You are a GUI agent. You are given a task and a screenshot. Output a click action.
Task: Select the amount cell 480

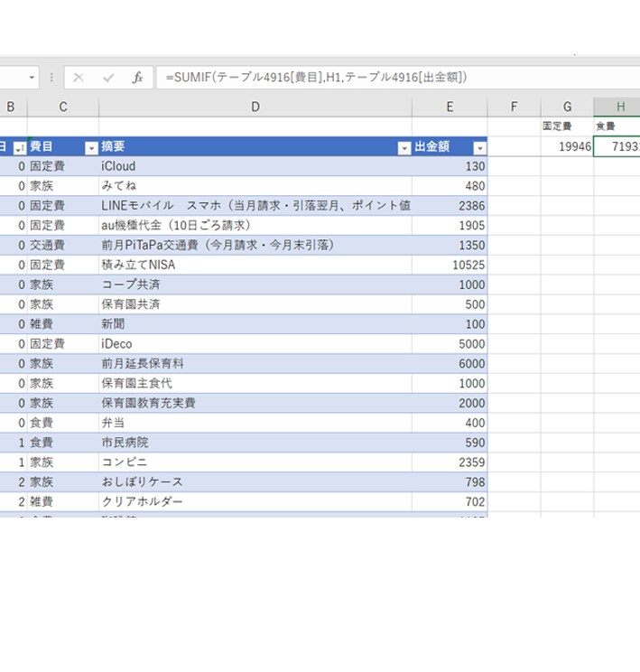pos(450,186)
